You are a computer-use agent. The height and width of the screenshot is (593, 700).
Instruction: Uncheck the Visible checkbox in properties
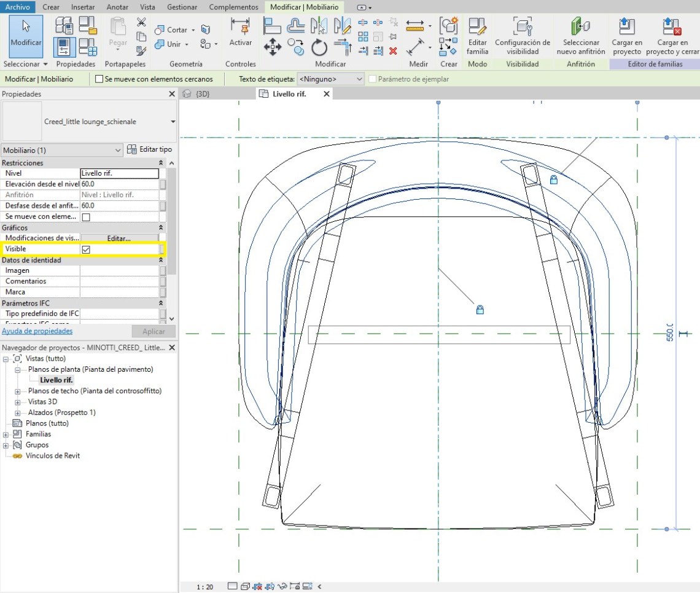(86, 249)
